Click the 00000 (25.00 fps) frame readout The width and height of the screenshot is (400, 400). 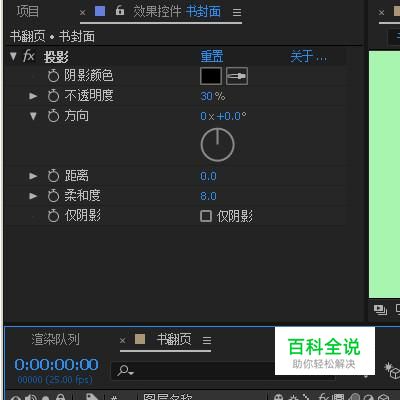click(55, 380)
